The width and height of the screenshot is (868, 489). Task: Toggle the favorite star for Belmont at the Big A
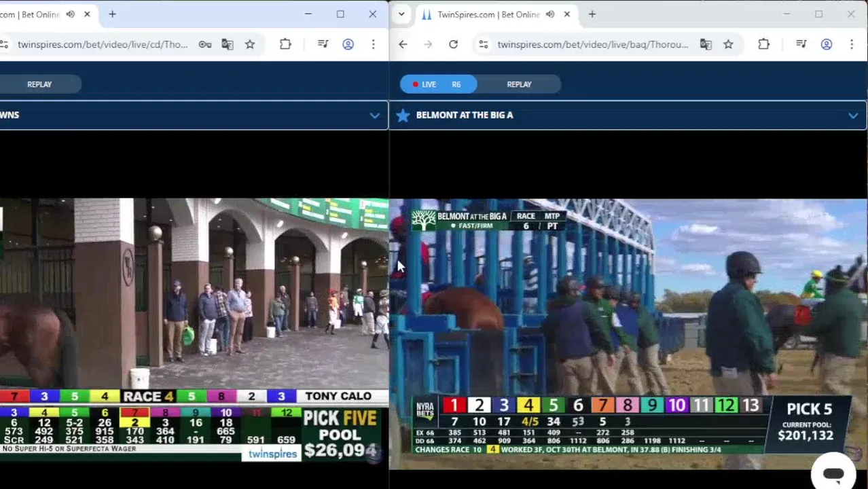pos(403,115)
